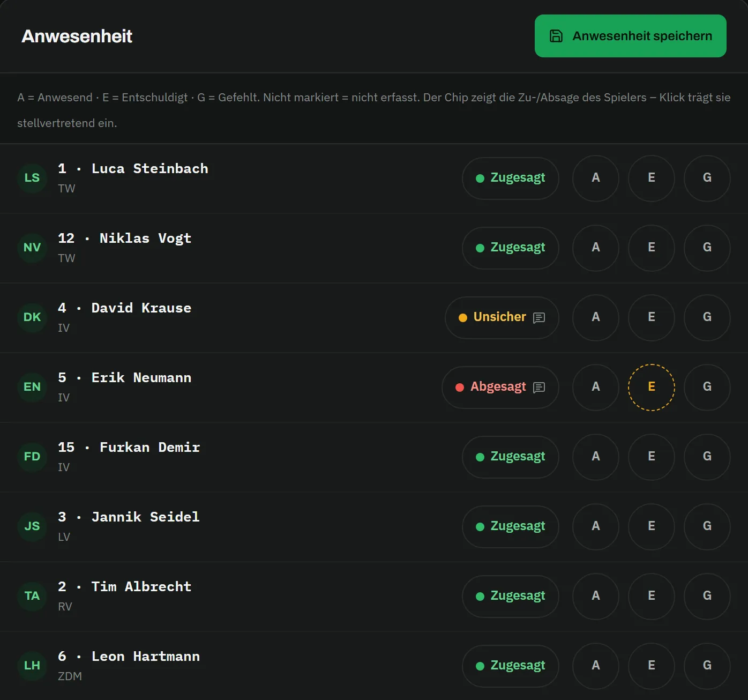Mark Jannik Seidel as present (A)

click(x=596, y=527)
